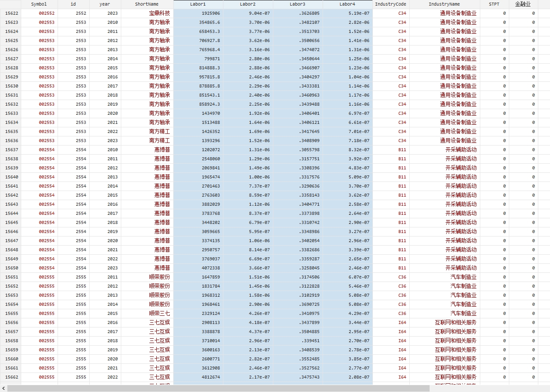550x392 pixels.
Task: Click year 2010 in row 15637
Action: pyautogui.click(x=112, y=150)
